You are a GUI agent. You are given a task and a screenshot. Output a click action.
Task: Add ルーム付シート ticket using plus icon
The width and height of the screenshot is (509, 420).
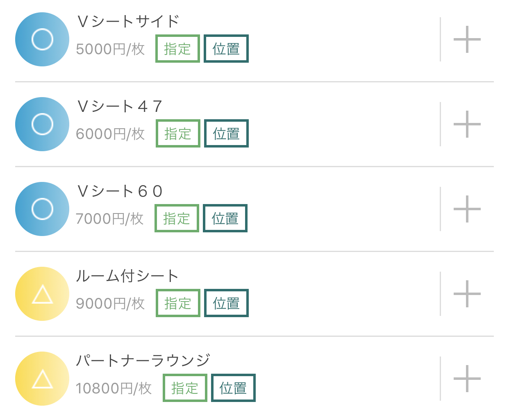467,294
